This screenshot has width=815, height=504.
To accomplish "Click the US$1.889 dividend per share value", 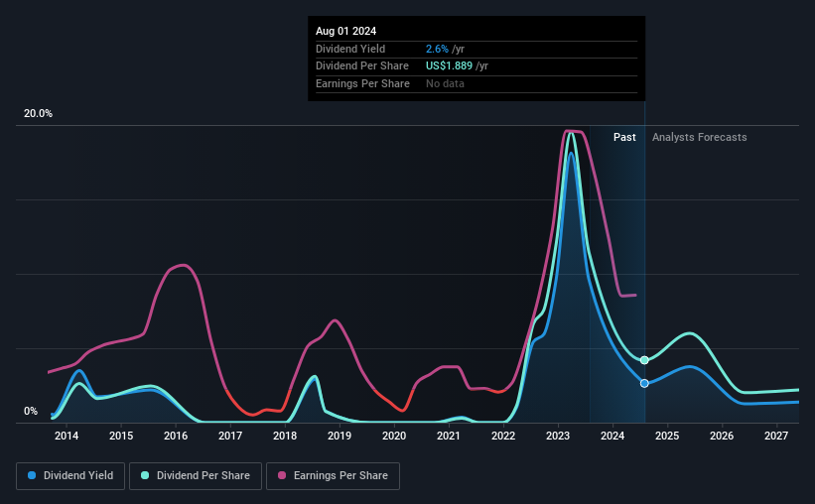I will click(x=449, y=66).
